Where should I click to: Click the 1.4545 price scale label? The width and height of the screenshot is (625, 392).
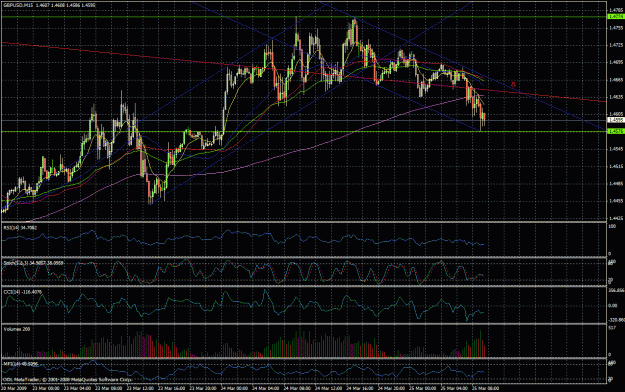[616, 149]
